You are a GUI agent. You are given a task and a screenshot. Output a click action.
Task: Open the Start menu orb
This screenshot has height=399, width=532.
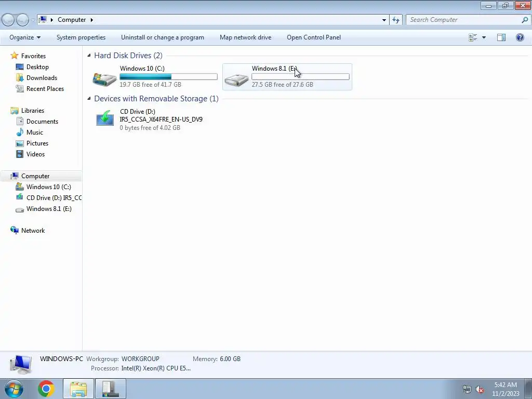14,389
